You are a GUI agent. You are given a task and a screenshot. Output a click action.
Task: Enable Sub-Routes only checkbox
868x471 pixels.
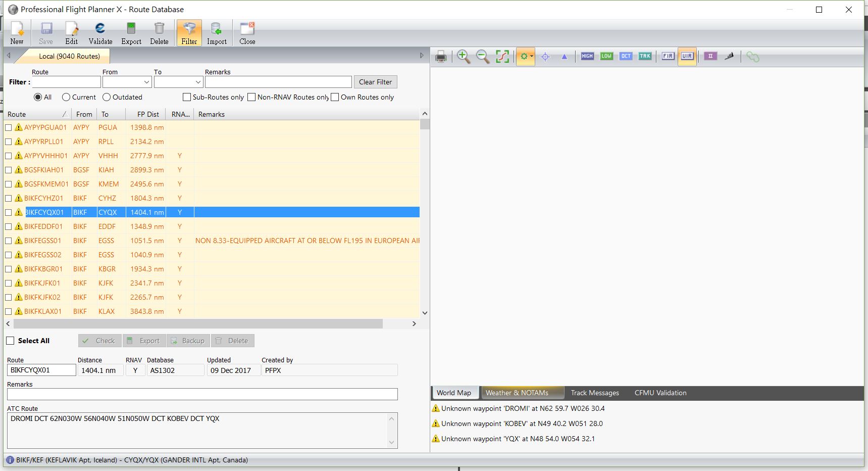point(187,97)
